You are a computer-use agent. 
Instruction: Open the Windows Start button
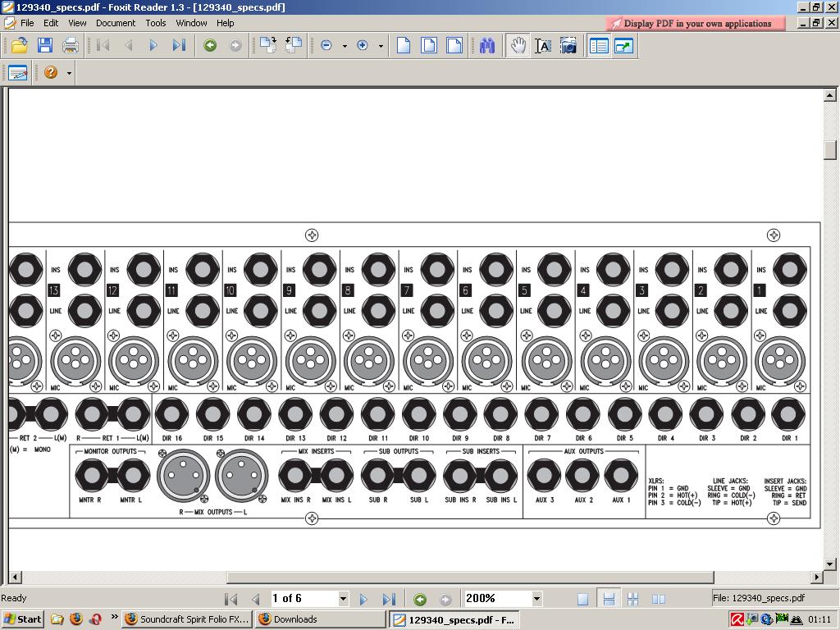pos(22,619)
